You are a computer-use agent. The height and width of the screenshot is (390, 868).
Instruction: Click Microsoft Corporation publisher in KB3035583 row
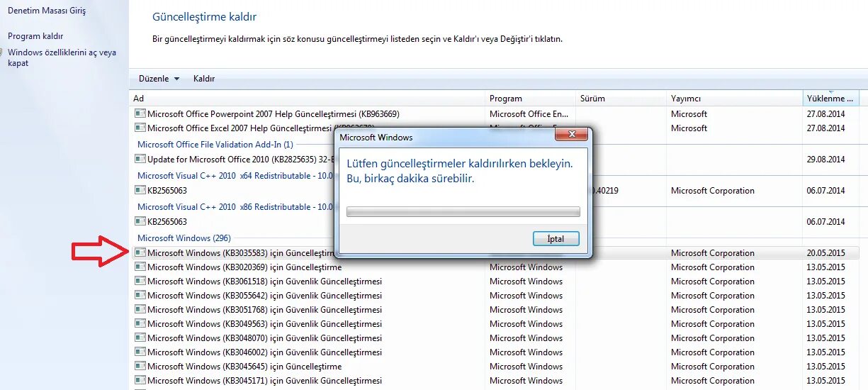pos(713,253)
